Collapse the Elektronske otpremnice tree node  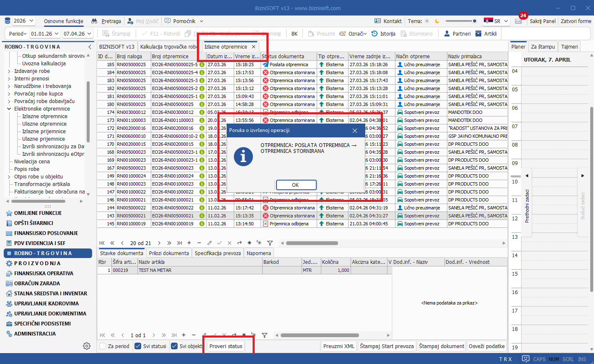pos(9,109)
